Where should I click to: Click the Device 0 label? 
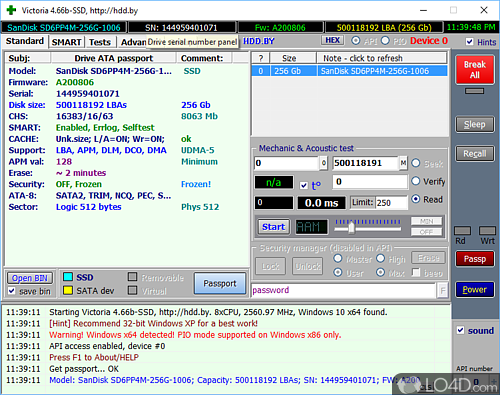[429, 41]
